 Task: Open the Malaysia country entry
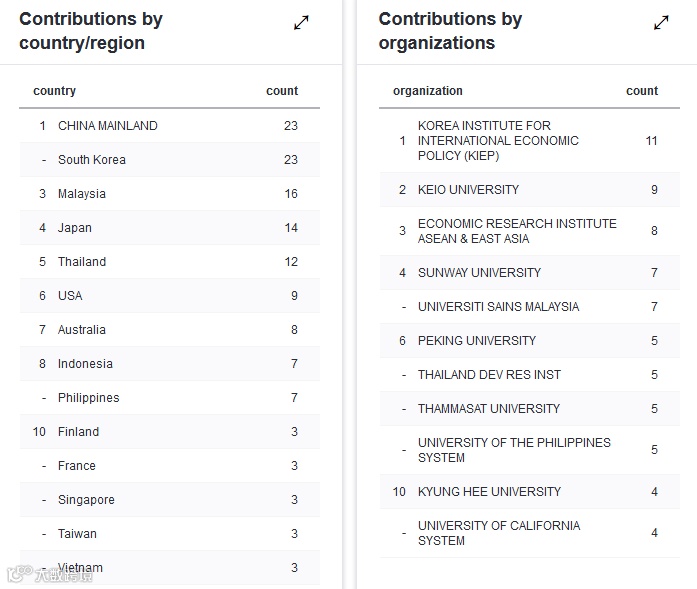pos(170,194)
